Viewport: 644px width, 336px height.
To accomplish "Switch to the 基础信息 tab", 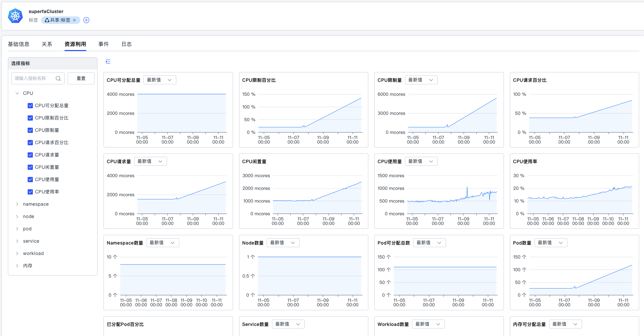I will coord(19,44).
